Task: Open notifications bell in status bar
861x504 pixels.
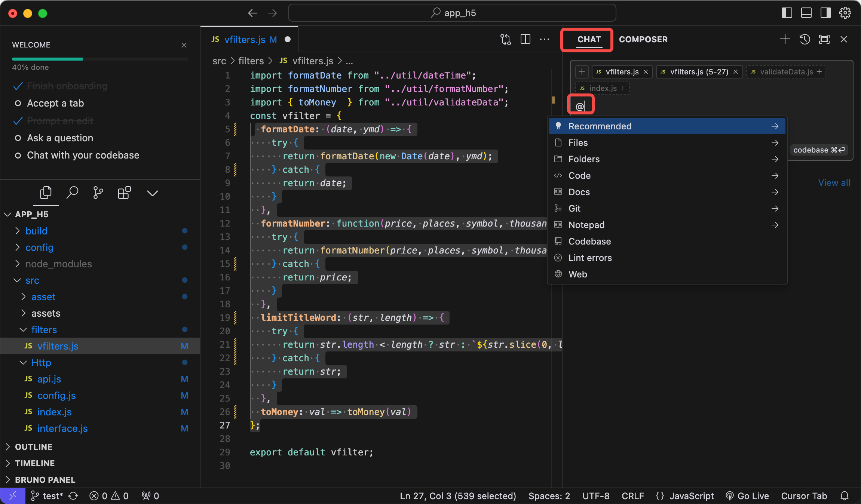Action: coord(845,496)
